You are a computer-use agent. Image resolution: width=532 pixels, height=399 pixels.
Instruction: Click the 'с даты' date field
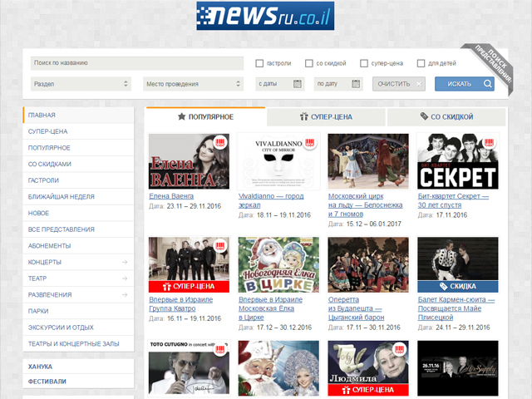pyautogui.click(x=280, y=84)
